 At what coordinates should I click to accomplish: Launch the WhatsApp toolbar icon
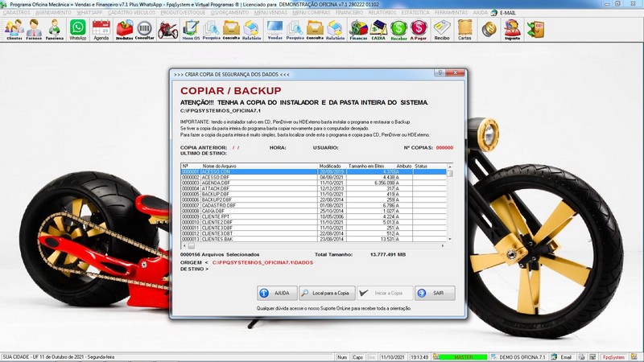(77, 30)
